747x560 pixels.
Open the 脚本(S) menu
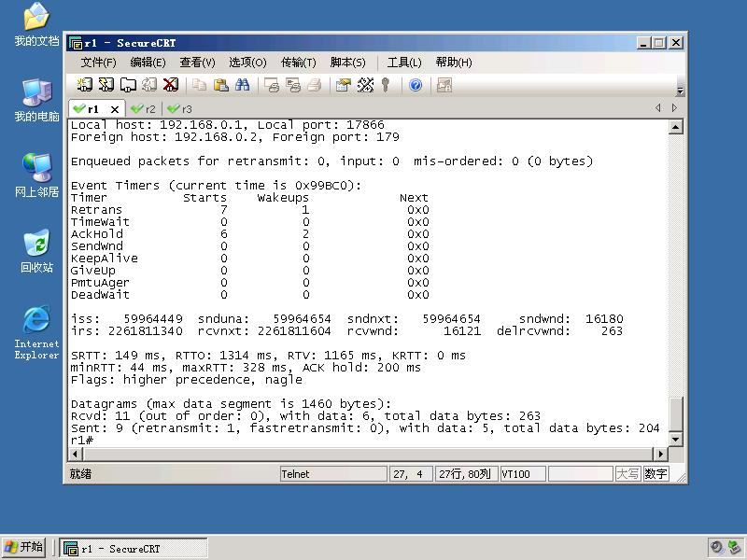pyautogui.click(x=347, y=63)
